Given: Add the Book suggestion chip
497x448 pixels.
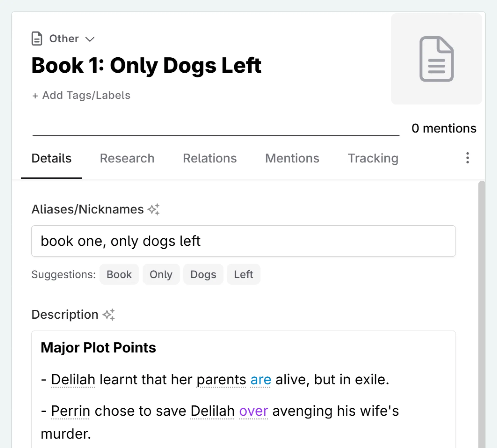Looking at the screenshot, I should (119, 274).
